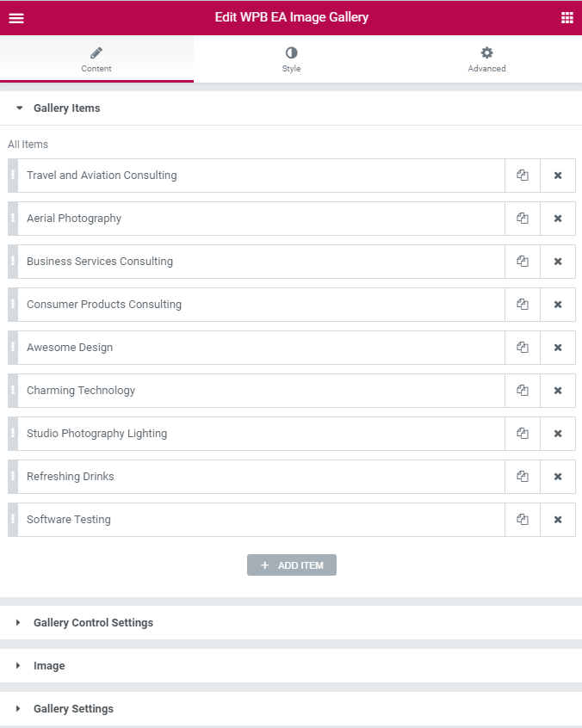Delete the Refreshing Drinks item

pos(558,477)
